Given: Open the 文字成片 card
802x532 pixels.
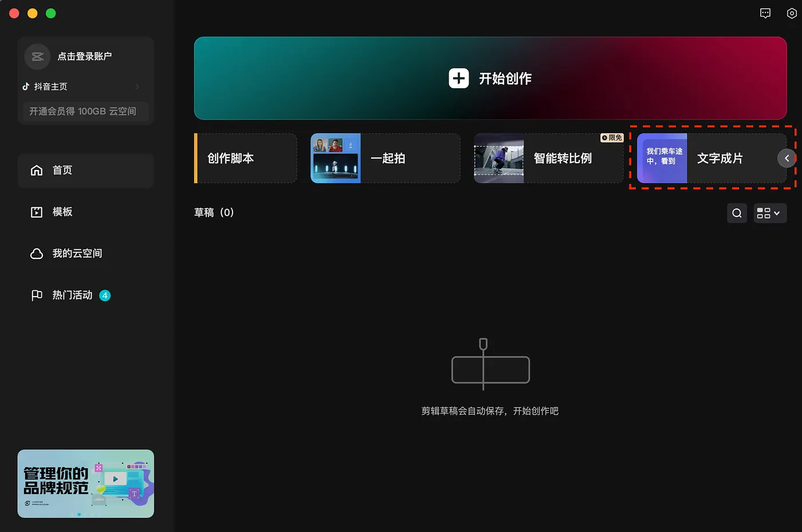Looking at the screenshot, I should coord(712,158).
